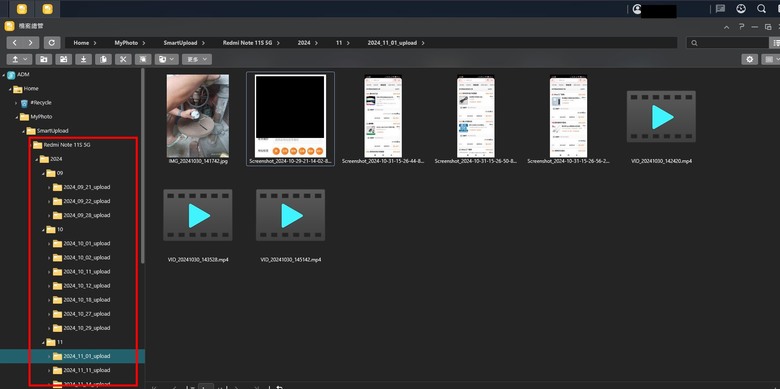Click 2024 in the breadcrumb path

pyautogui.click(x=304, y=43)
